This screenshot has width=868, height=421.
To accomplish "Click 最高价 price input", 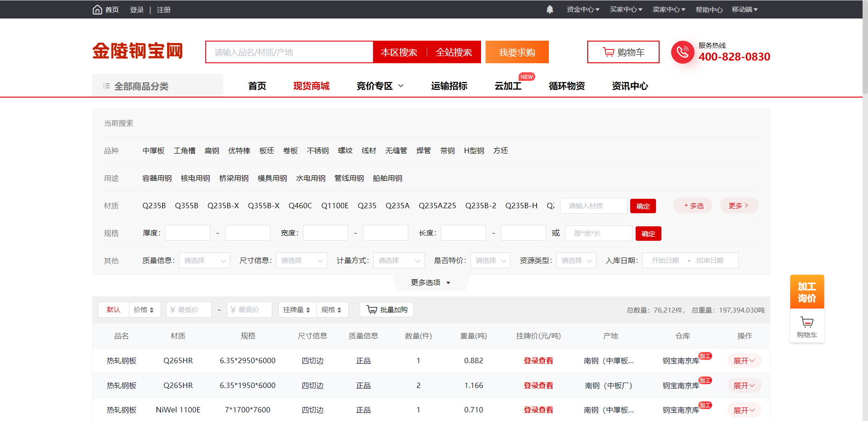I will (250, 309).
